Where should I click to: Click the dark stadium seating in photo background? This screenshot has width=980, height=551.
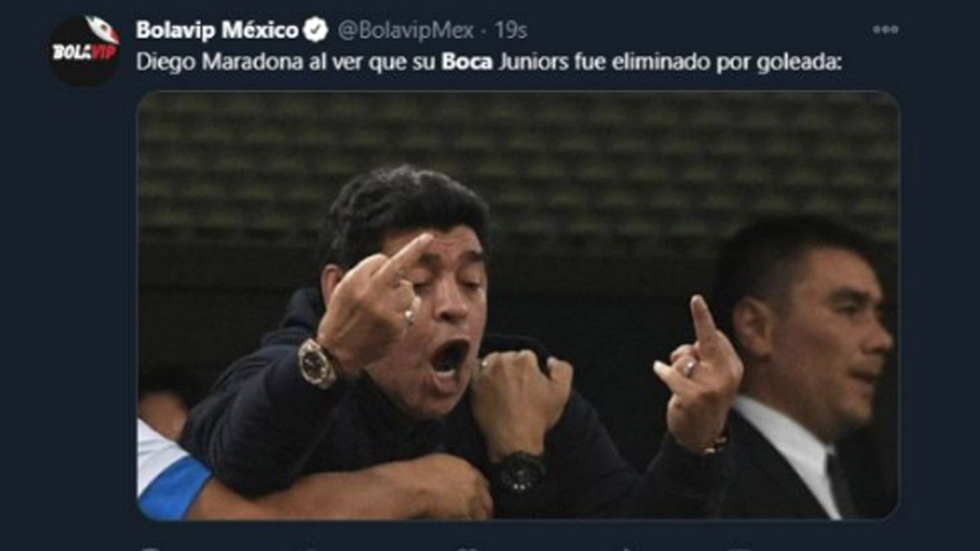(x=518, y=163)
